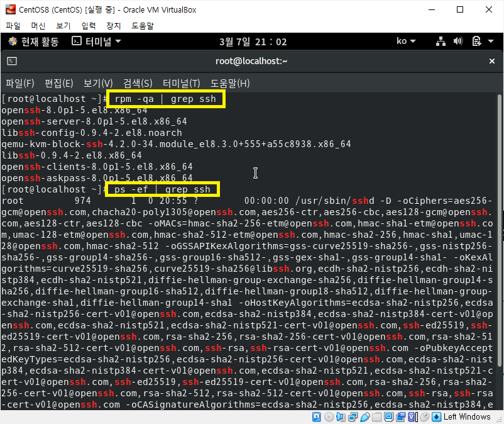The image size is (504, 424).
Task: Click the audio indicator icon in status bar
Action: coord(341,417)
